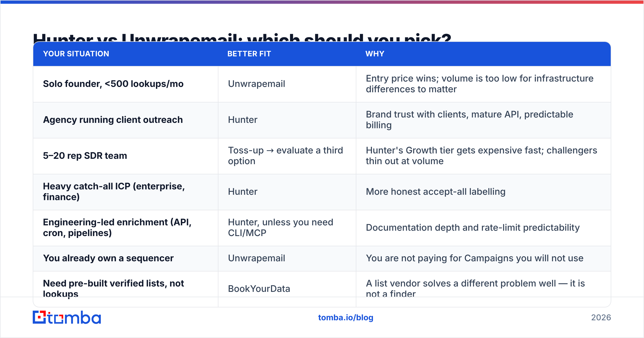
Task: Open the tomba.io/blog link
Action: 346,317
